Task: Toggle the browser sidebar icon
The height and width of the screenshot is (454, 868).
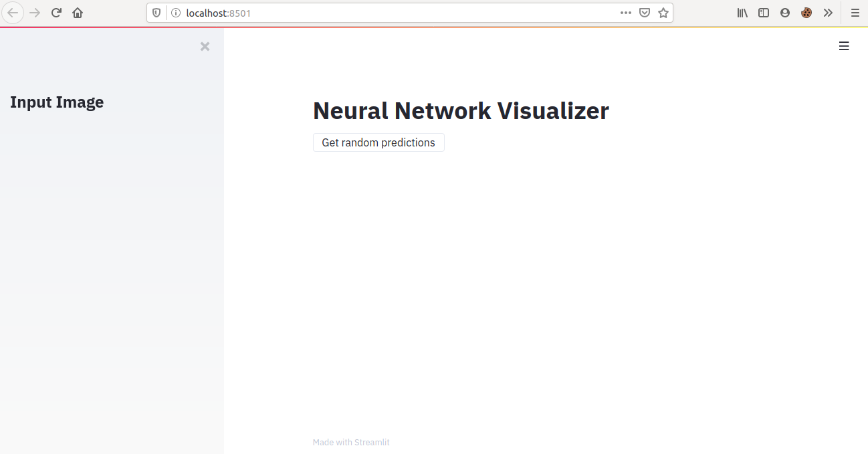Action: [764, 13]
